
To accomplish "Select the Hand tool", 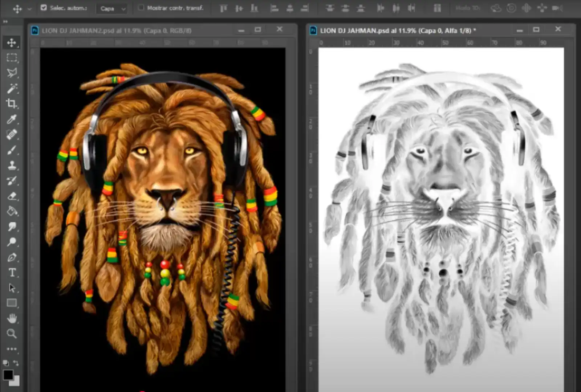I will pyautogui.click(x=12, y=319).
